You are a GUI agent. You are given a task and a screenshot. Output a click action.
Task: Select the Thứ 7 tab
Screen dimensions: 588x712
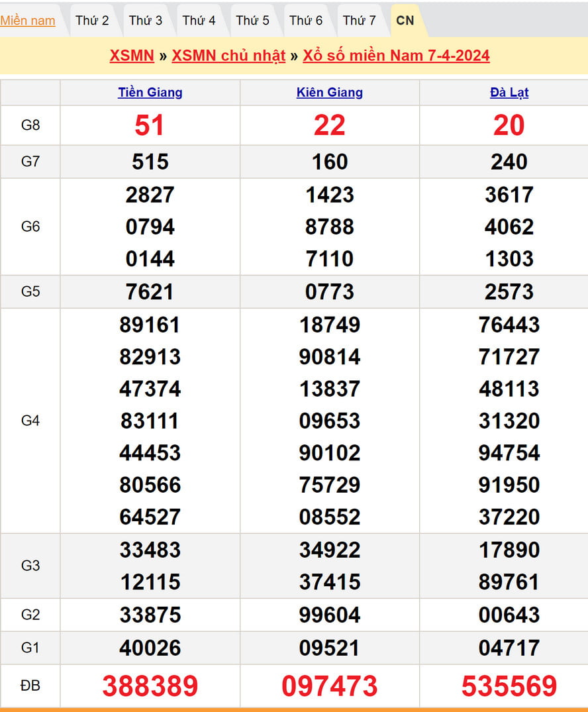(x=359, y=21)
